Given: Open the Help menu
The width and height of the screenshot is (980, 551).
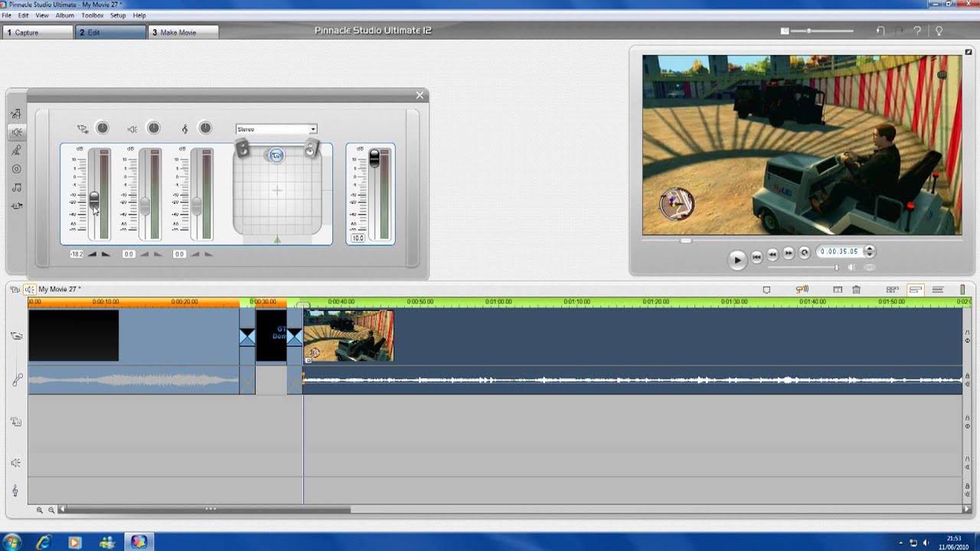Looking at the screenshot, I should click(x=139, y=15).
